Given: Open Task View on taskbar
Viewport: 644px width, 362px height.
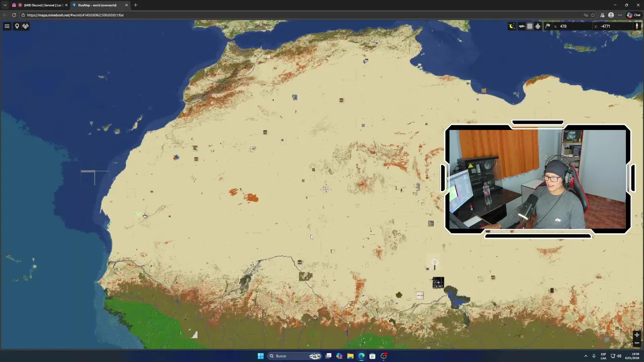Looking at the screenshot, I should click(328, 356).
